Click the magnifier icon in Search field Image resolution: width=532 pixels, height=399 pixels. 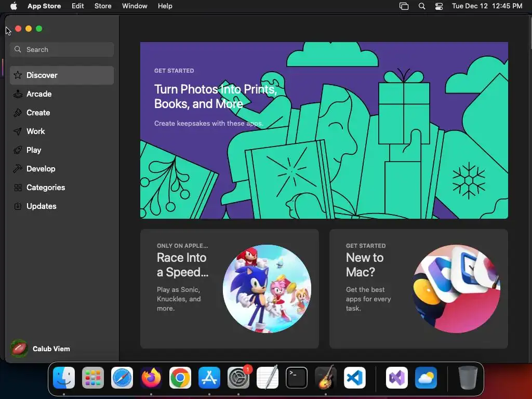pos(18,49)
